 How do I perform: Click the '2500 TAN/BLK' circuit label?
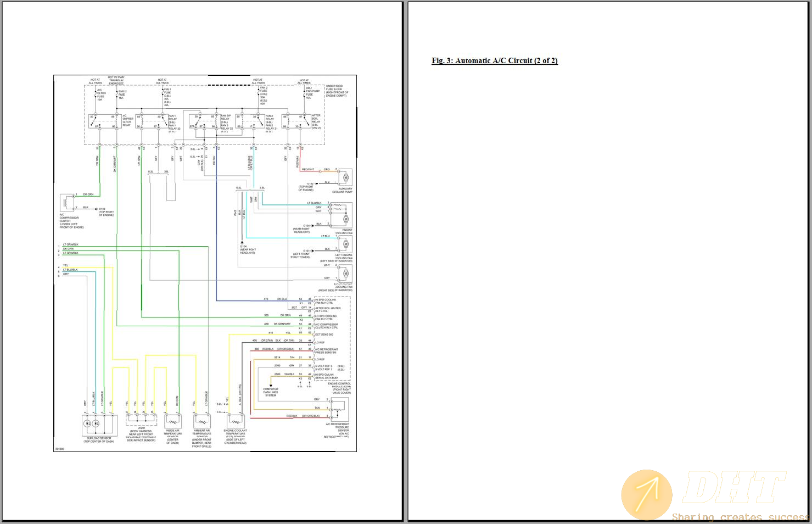284,374
